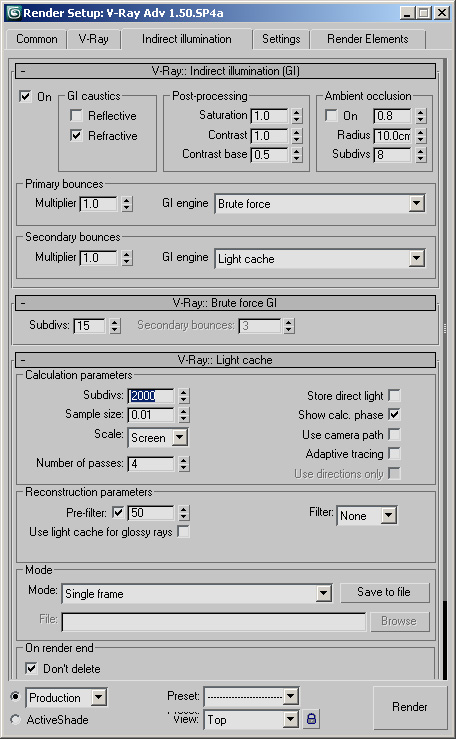Switch to the Common tab
The image size is (456, 739).
37,39
